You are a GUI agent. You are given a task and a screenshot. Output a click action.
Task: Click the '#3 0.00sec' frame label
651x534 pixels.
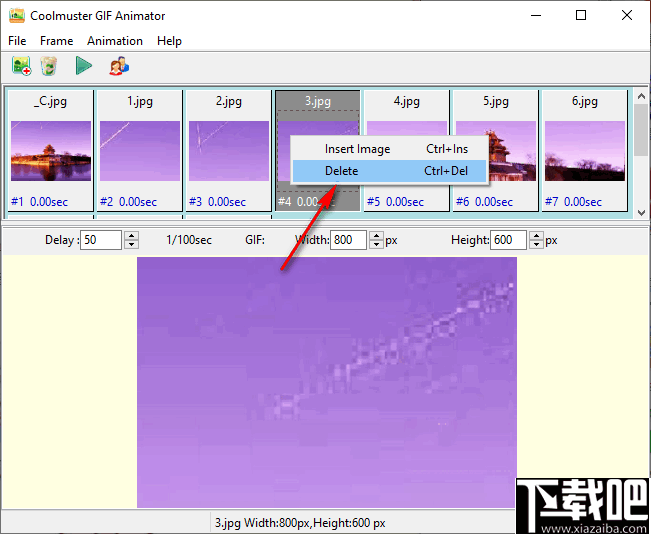click(x=217, y=202)
